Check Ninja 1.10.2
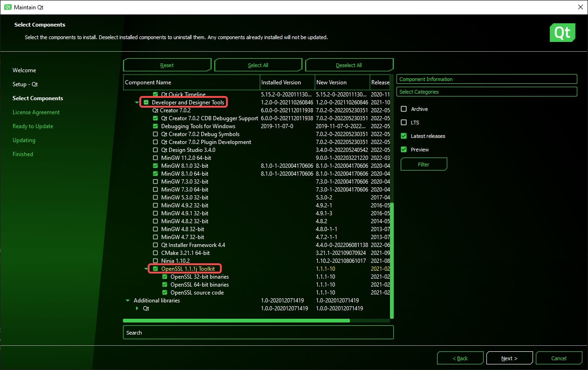Image resolution: width=588 pixels, height=370 pixels. (156, 261)
